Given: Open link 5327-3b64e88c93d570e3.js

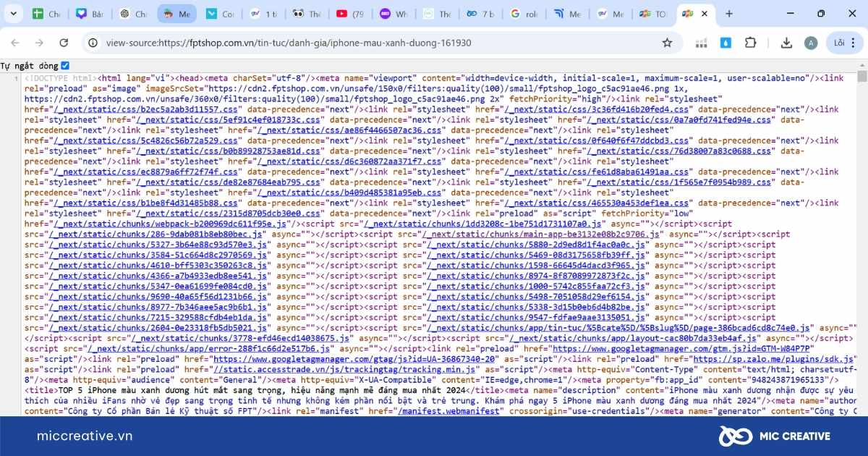Looking at the screenshot, I should click(x=159, y=245).
